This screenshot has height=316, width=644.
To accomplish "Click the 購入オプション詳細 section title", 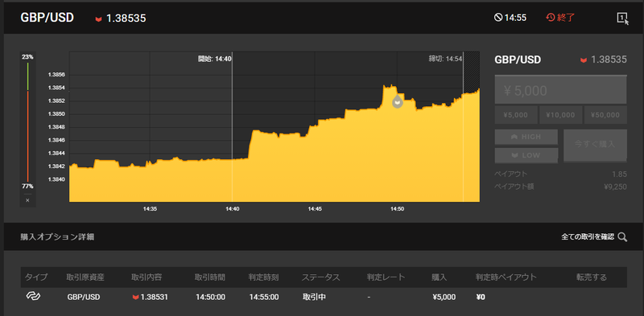I will [x=57, y=236].
